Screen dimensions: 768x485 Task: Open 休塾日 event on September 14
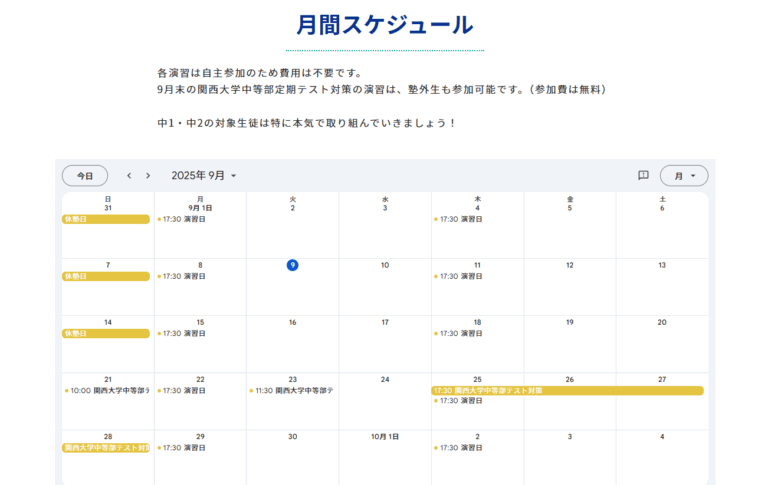coord(106,333)
